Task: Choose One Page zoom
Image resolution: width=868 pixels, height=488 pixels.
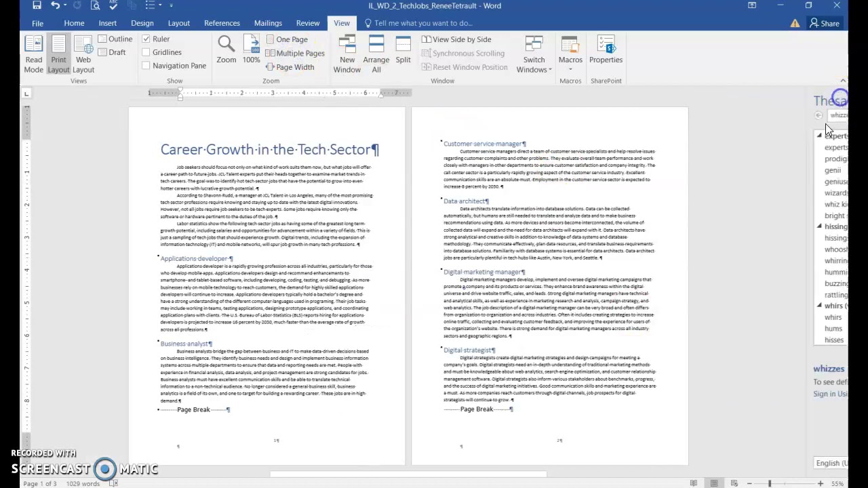Action: 287,39
